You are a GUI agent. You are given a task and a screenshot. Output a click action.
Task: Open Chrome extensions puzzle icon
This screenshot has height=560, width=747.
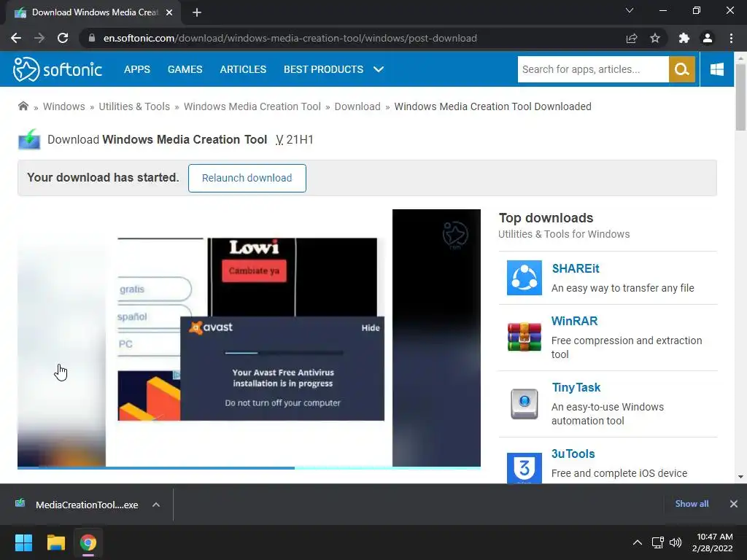tap(684, 38)
